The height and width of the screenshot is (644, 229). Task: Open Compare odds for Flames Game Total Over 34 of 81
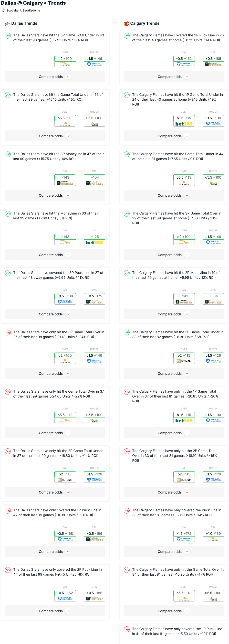(x=174, y=611)
